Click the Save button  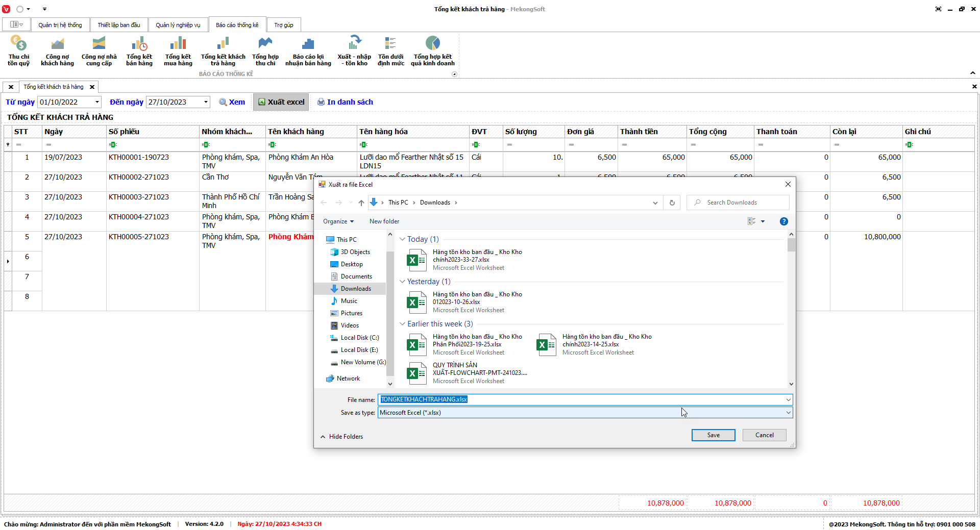713,435
